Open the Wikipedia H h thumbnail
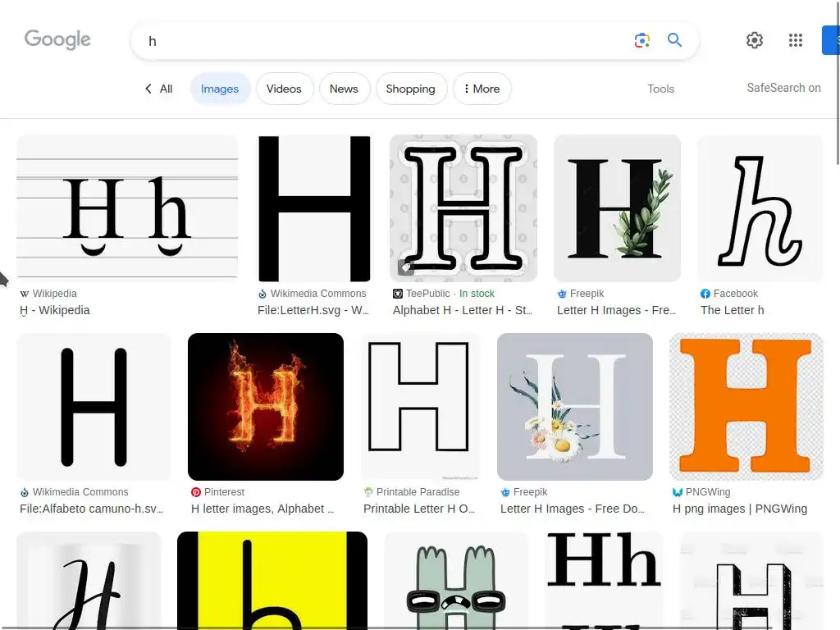This screenshot has width=840, height=630. (x=127, y=208)
